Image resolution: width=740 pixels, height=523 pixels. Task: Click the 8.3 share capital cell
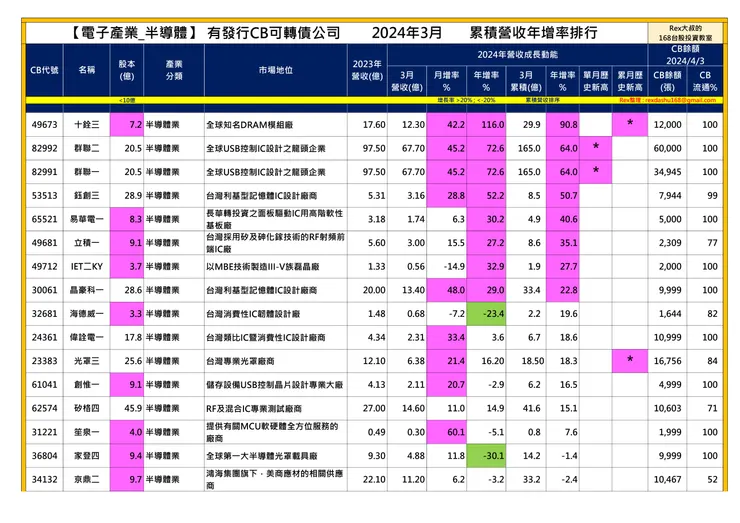pos(127,219)
